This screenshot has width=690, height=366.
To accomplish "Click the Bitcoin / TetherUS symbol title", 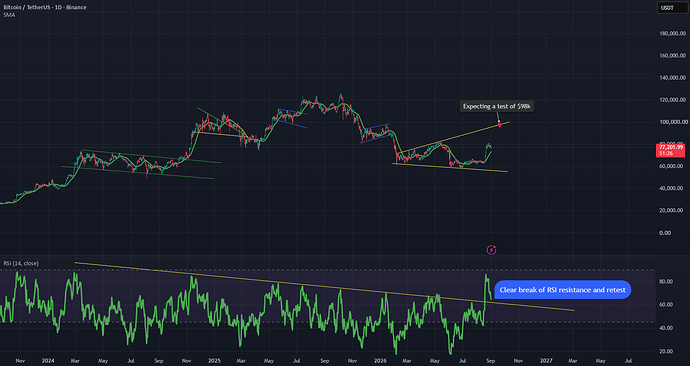I will [x=45, y=7].
